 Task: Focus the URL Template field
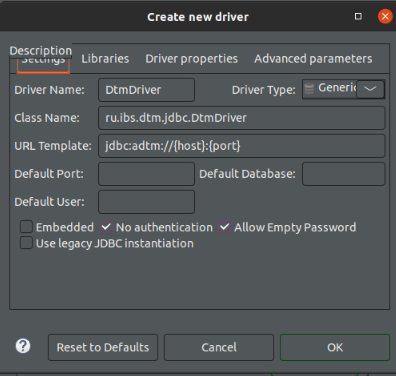pyautogui.click(x=242, y=146)
